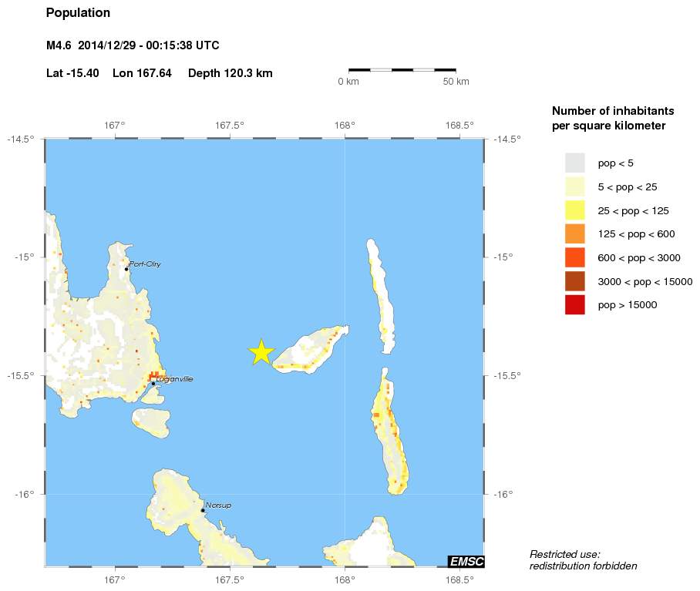The image size is (700, 591).
Task: Click the Depth 120.3 km text
Action: (x=230, y=73)
